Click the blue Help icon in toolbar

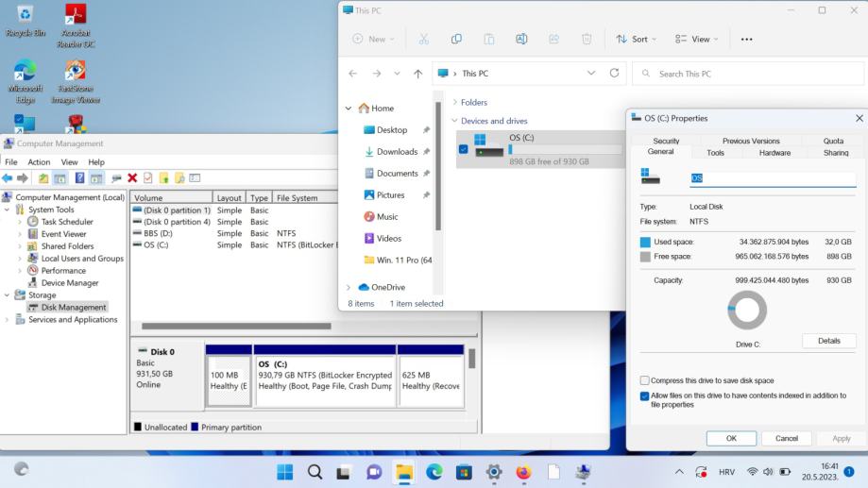pyautogui.click(x=80, y=178)
